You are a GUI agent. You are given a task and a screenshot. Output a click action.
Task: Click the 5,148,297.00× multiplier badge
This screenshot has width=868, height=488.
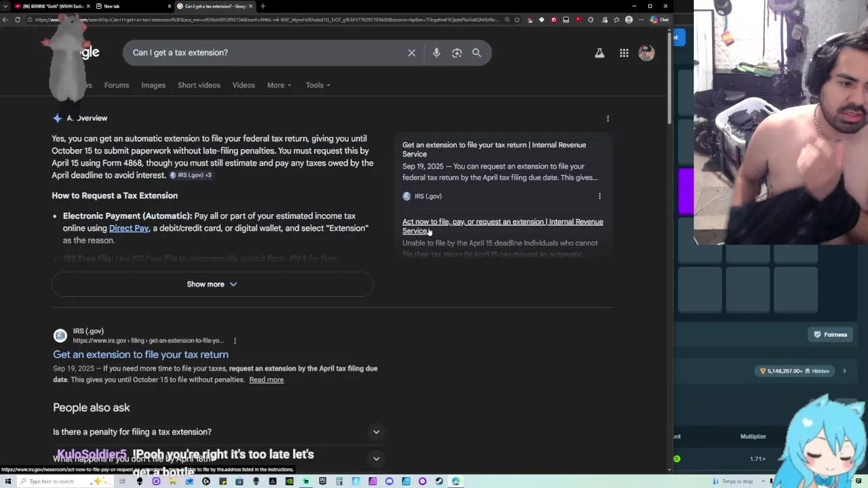click(795, 371)
